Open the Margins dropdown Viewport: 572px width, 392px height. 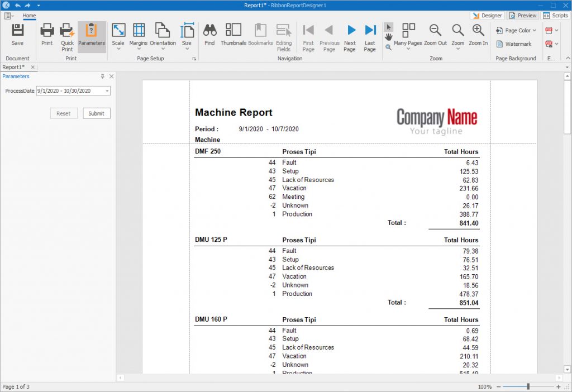coord(139,49)
